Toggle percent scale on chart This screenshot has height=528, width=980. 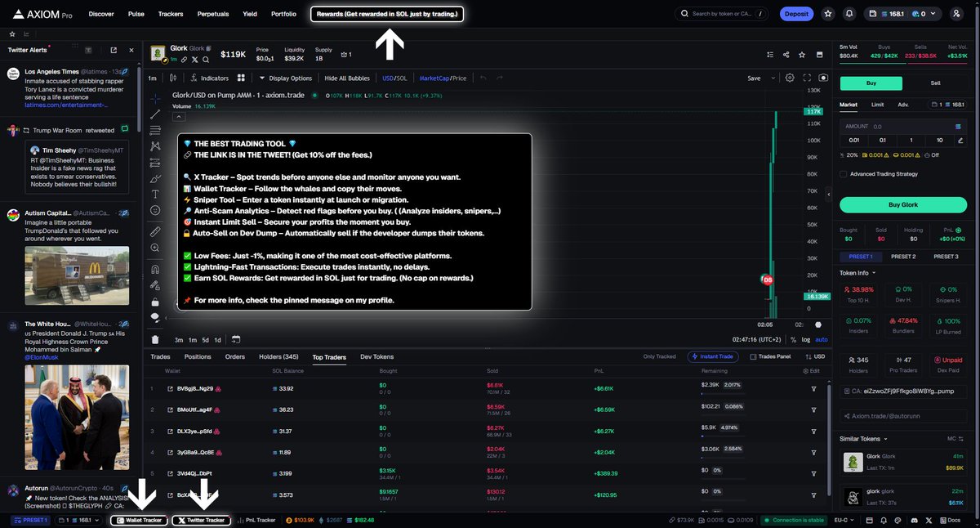pos(795,339)
